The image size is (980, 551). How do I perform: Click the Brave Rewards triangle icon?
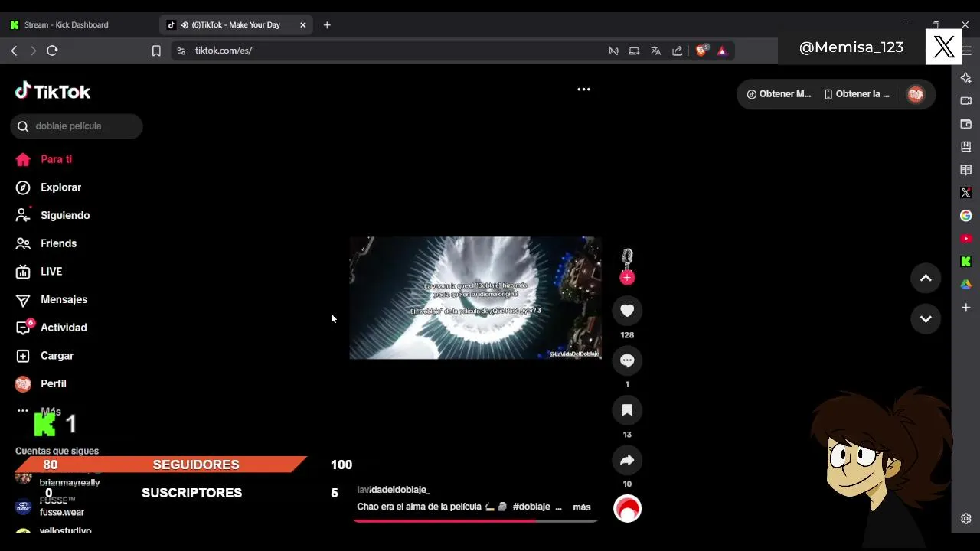pos(722,51)
